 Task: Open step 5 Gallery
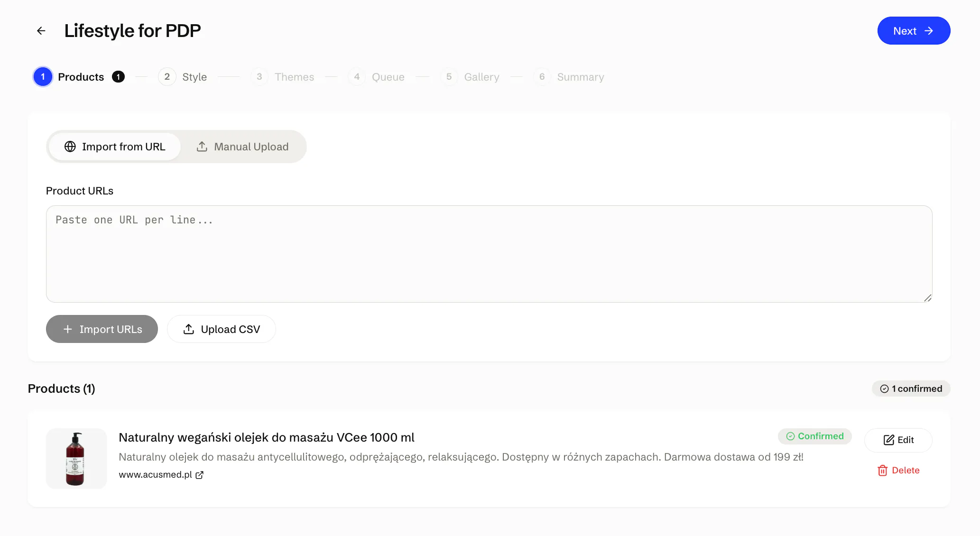click(x=470, y=77)
